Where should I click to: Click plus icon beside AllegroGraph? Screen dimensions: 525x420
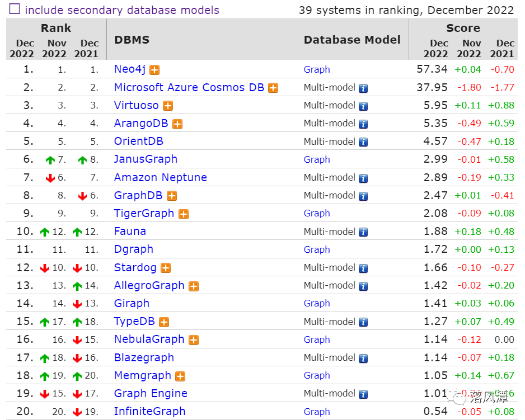(194, 286)
